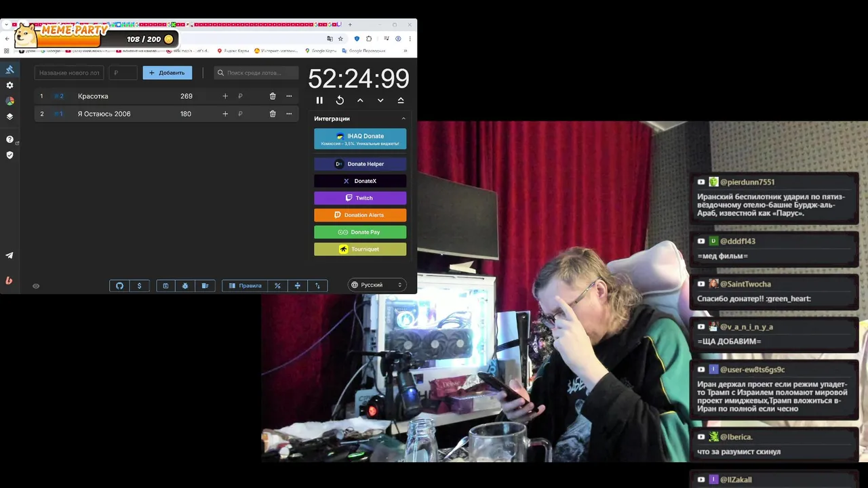The image size is (868, 488).
Task: Open Chrome media controls icon
Action: 387,39
